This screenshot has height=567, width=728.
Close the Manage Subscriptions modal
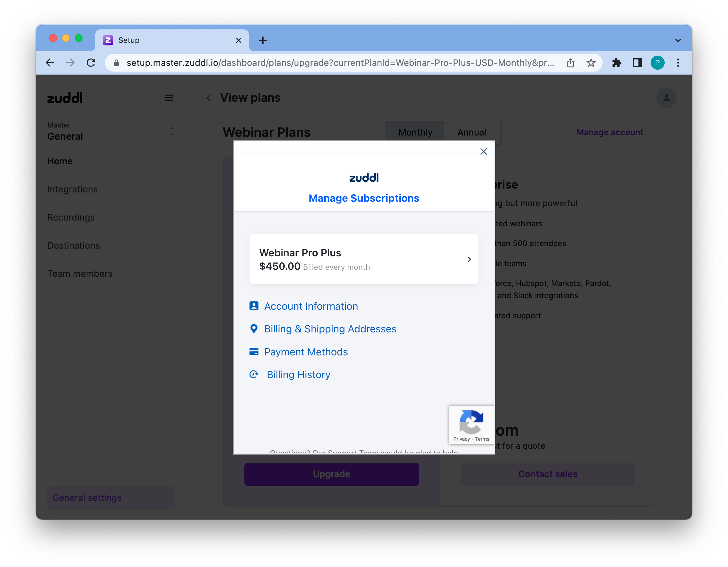click(x=483, y=152)
